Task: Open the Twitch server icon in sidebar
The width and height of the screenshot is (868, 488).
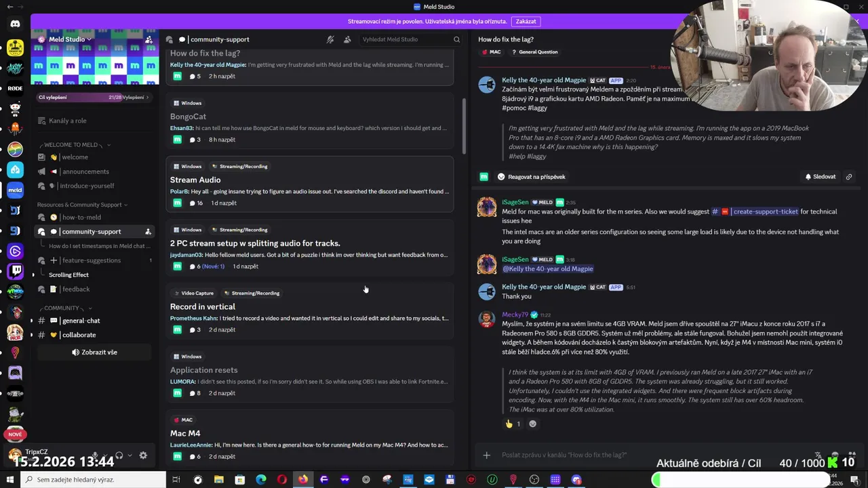Action: tap(15, 271)
